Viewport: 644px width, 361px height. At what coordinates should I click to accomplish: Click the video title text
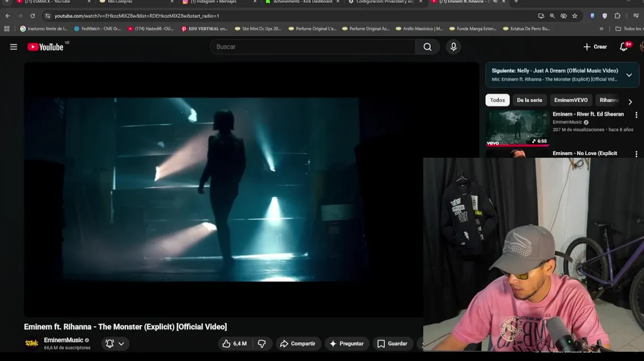click(x=125, y=327)
